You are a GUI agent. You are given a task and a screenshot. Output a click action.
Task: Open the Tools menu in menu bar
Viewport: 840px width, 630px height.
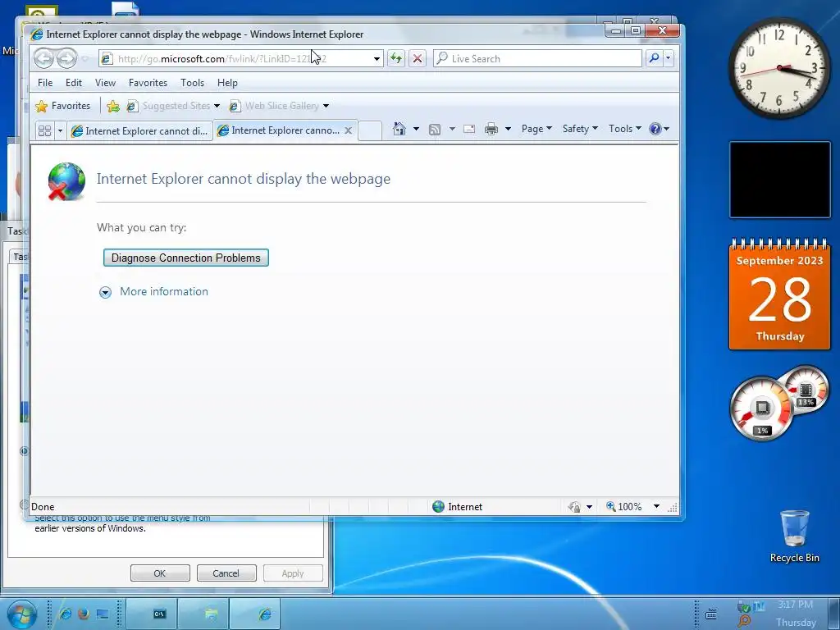pos(192,83)
